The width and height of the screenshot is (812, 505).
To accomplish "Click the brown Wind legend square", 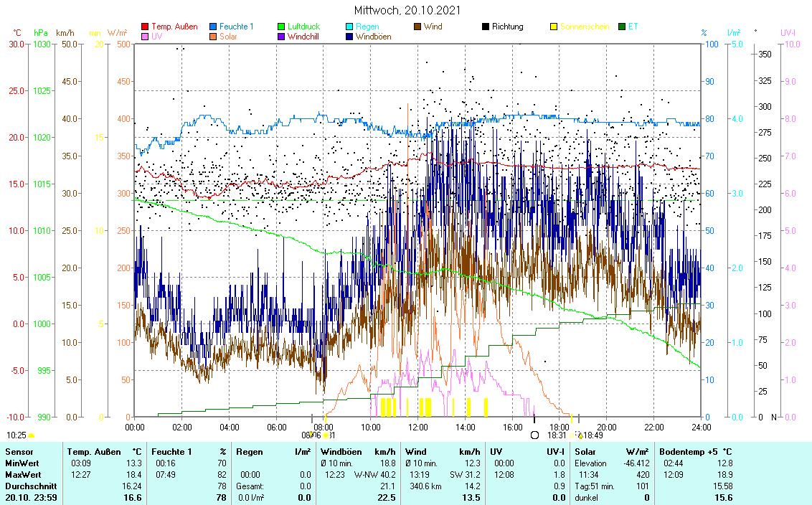I will pos(418,27).
